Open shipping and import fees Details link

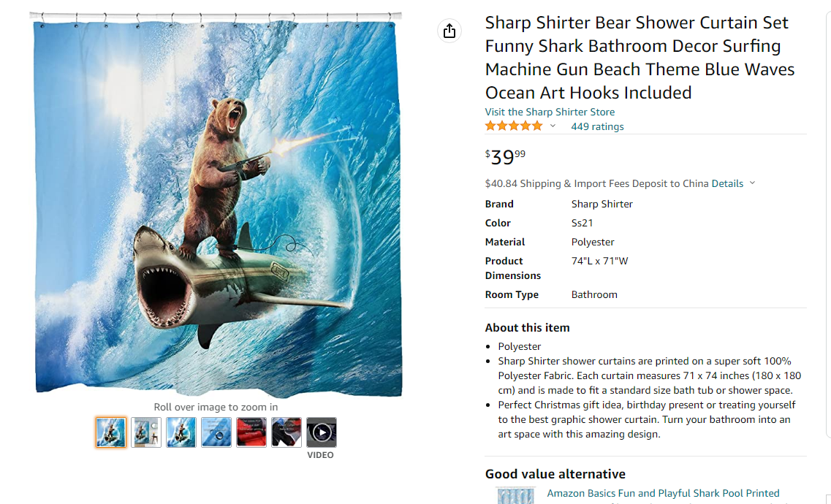pyautogui.click(x=728, y=183)
